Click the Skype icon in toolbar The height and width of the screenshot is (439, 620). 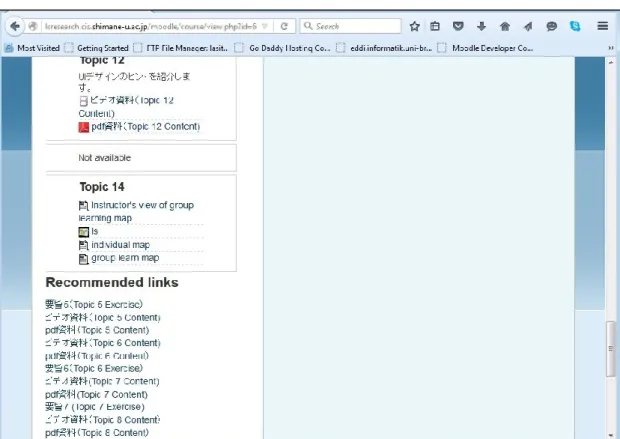point(575,26)
